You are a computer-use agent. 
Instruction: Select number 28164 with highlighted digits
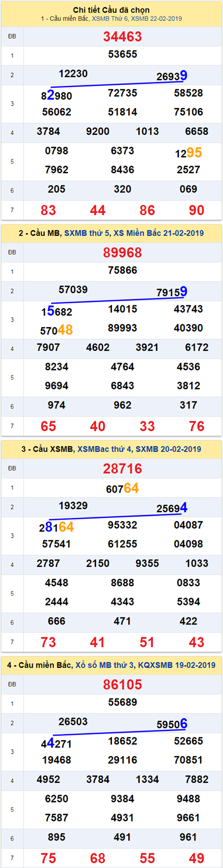pos(57,527)
